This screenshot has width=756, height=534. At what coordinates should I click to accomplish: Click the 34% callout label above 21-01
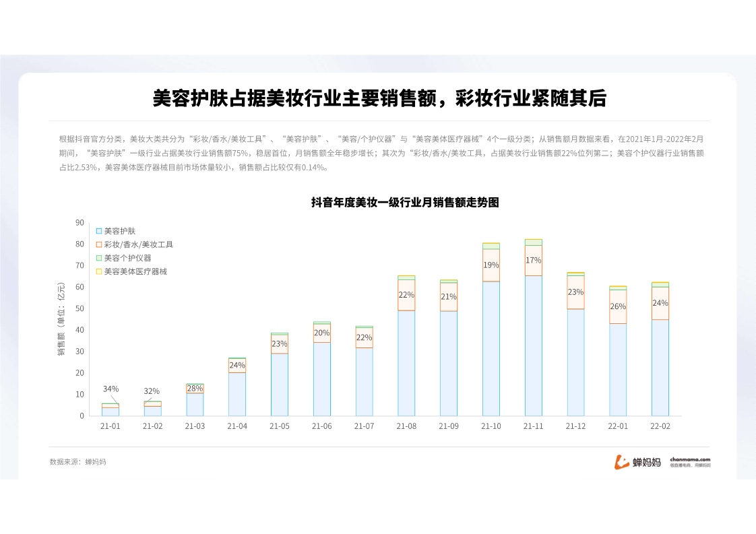click(111, 389)
